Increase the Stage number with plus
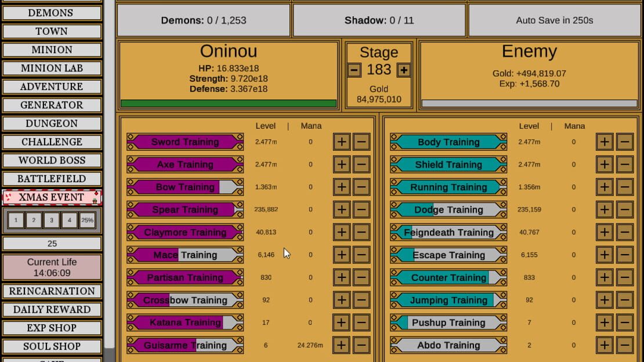This screenshot has height=362, width=644. click(x=404, y=70)
